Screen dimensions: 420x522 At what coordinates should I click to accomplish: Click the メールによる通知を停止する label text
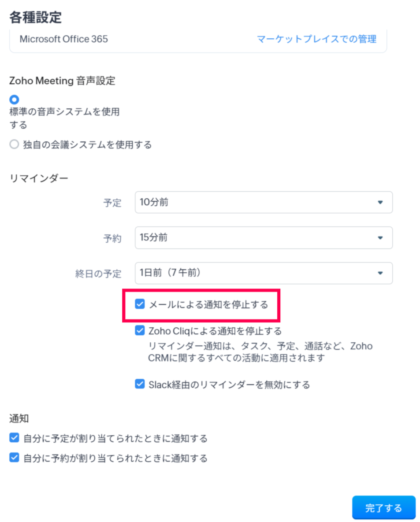[208, 304]
